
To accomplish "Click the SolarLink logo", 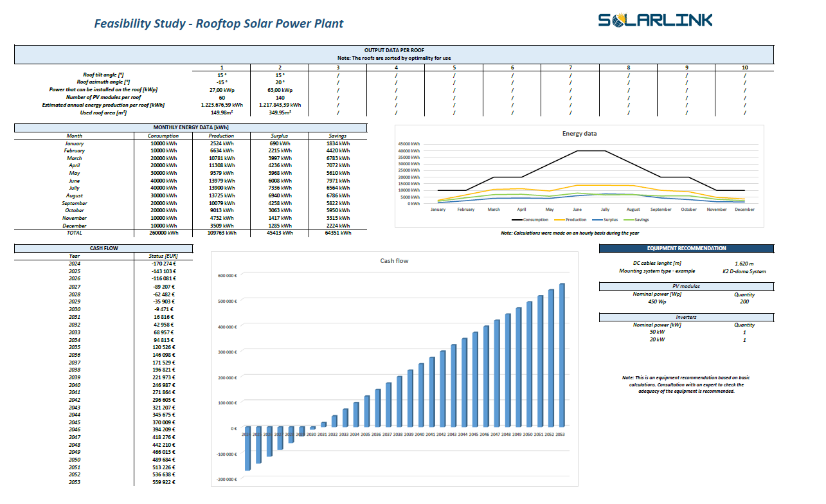I will point(655,20).
